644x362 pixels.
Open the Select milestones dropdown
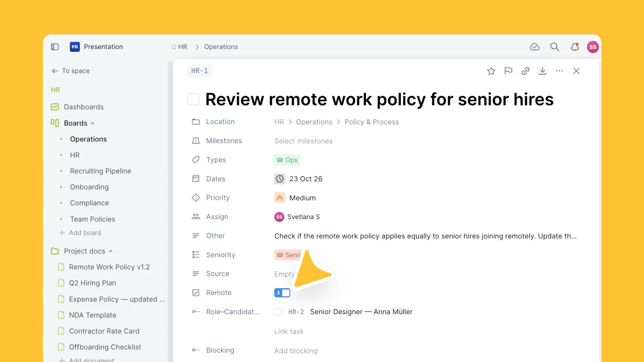[x=303, y=141]
